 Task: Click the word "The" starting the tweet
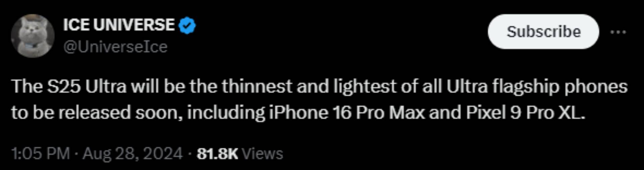(27, 87)
